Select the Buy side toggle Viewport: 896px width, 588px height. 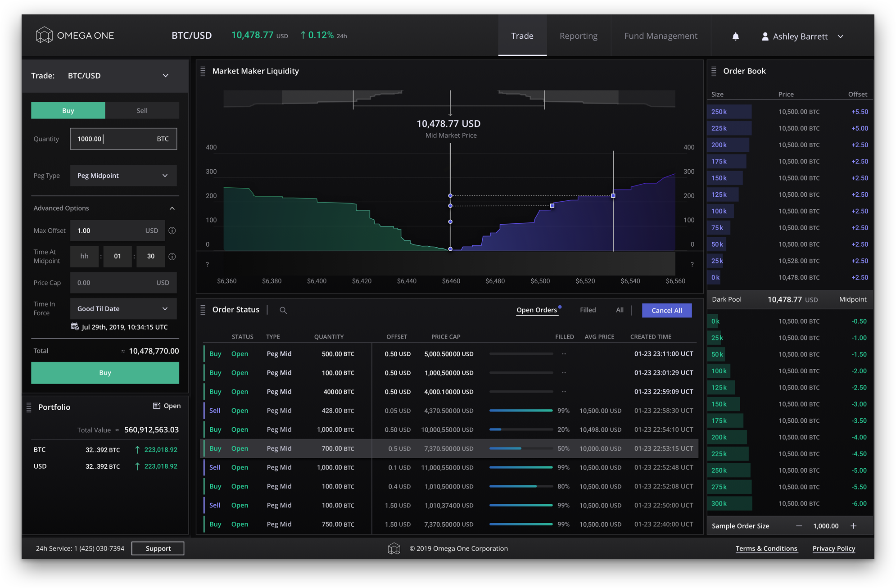pos(68,110)
